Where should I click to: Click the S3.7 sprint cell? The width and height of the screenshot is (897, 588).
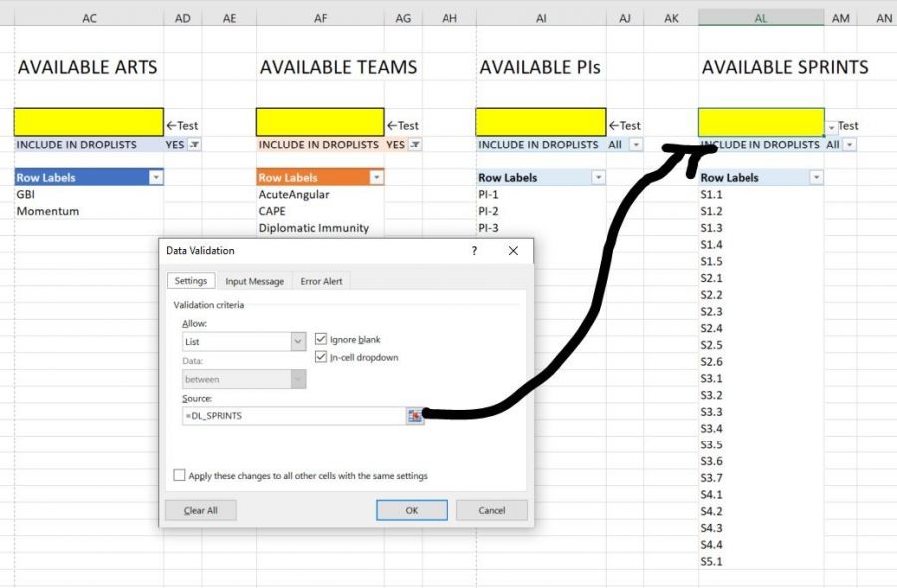760,478
